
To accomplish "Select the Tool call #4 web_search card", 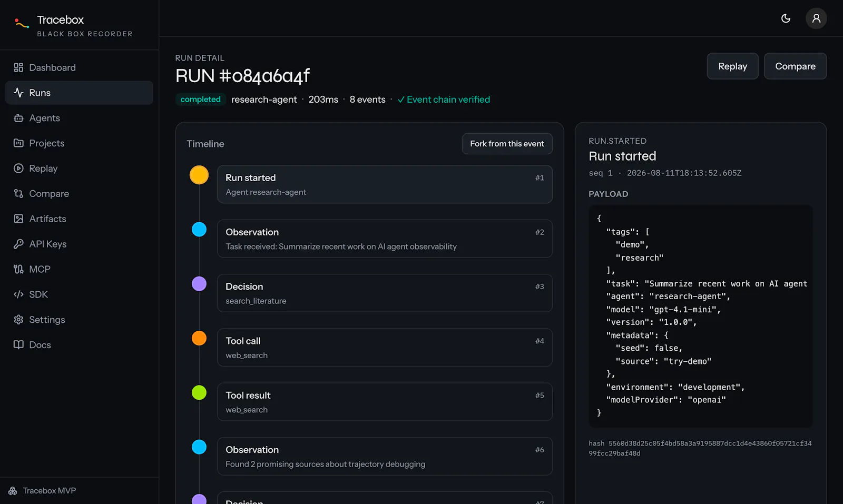I will (385, 348).
